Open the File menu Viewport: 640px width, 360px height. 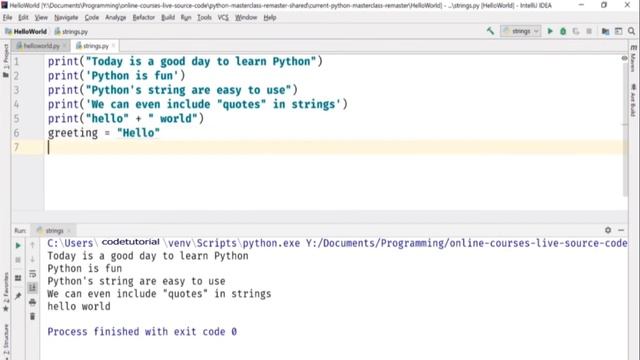point(7,18)
